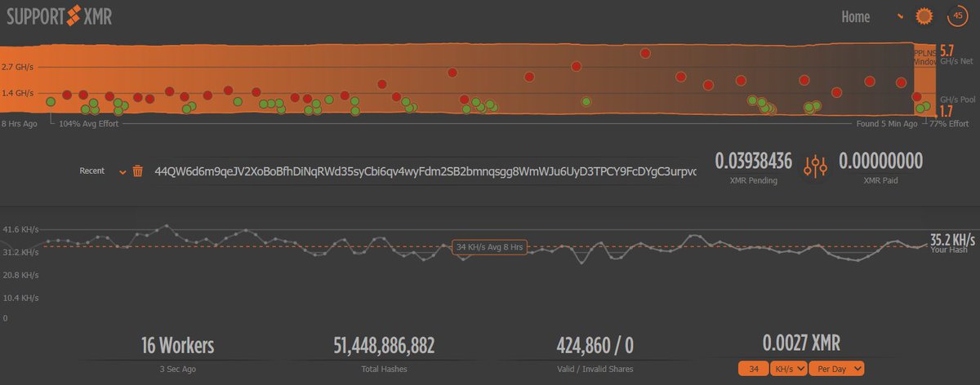Click the 0.03938436 XMR Pending value
Image resolution: width=980 pixels, height=385 pixels.
point(753,161)
